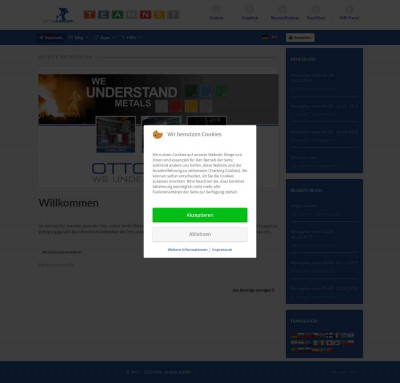The image size is (400, 383).
Task: Open the TeamShare shortcut icon
Action: pos(316,12)
